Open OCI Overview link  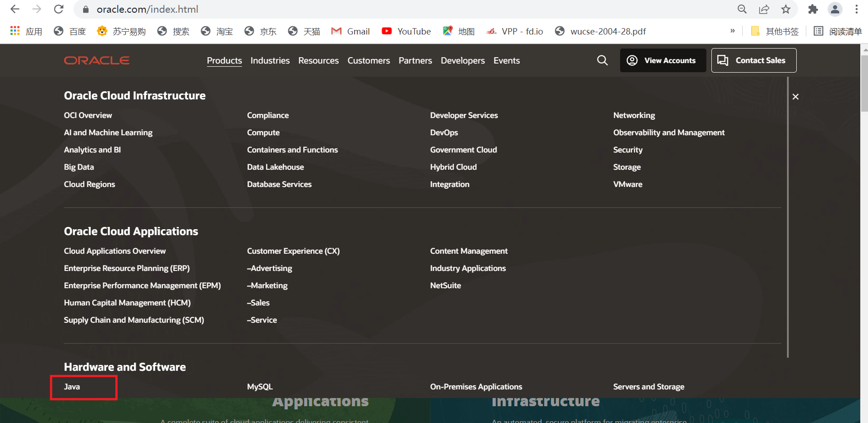pos(88,115)
